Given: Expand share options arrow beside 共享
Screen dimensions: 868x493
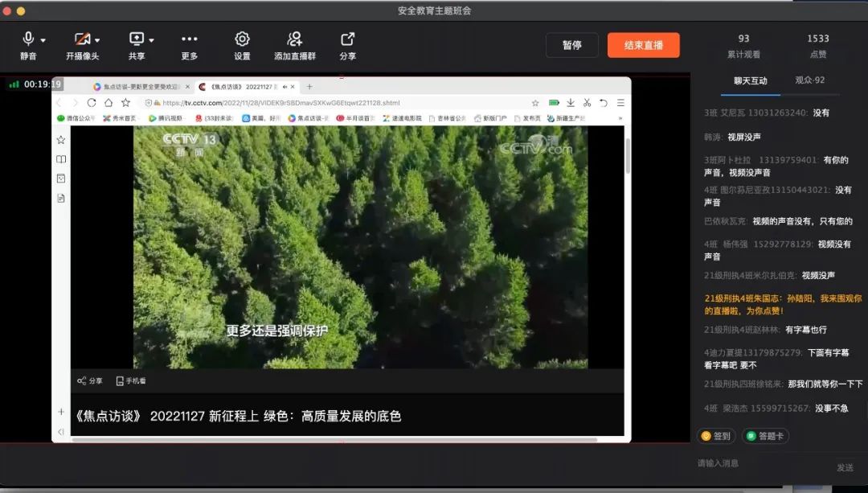Looking at the screenshot, I should pyautogui.click(x=151, y=40).
